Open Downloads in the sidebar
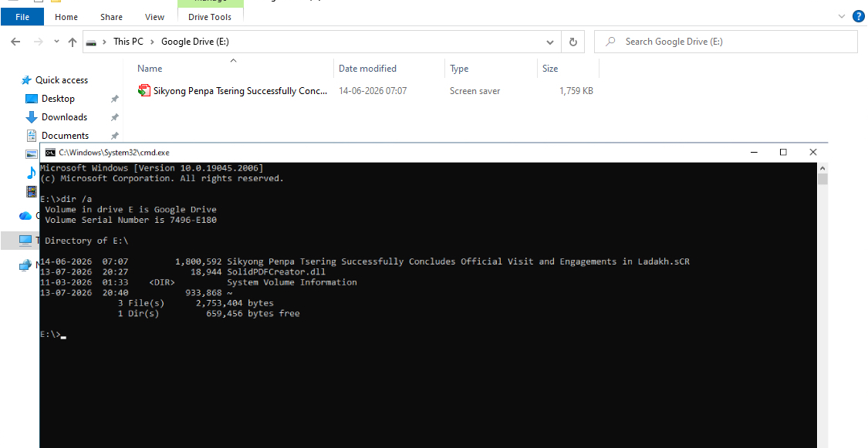 click(x=64, y=116)
